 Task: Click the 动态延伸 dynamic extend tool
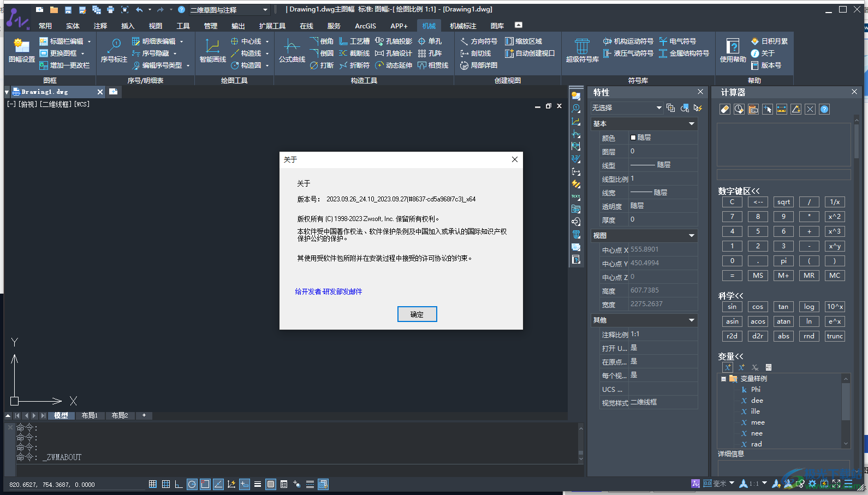pyautogui.click(x=394, y=65)
